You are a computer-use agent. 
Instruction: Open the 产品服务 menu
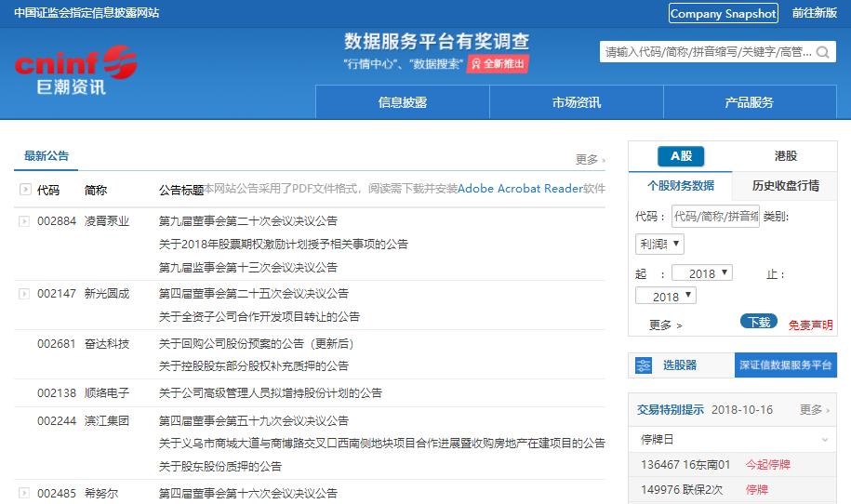click(x=750, y=102)
